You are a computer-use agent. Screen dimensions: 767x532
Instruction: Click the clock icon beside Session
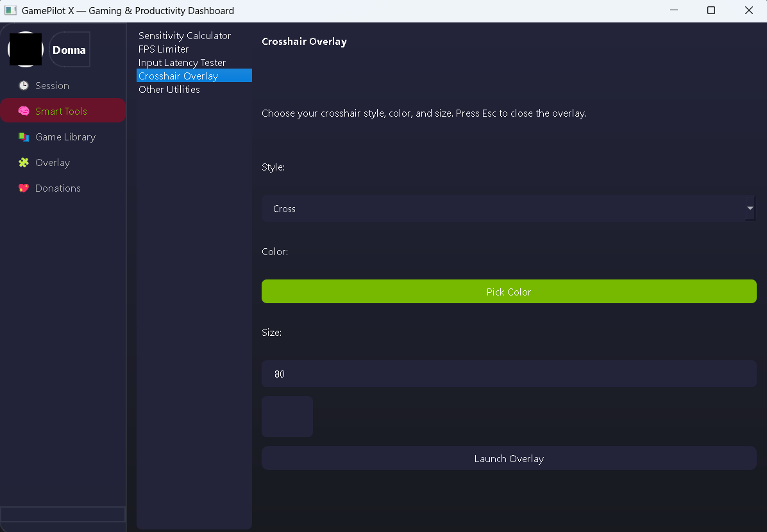coord(24,86)
